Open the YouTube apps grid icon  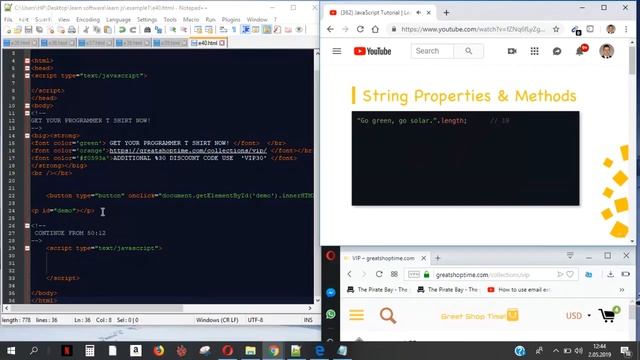tap(534, 51)
